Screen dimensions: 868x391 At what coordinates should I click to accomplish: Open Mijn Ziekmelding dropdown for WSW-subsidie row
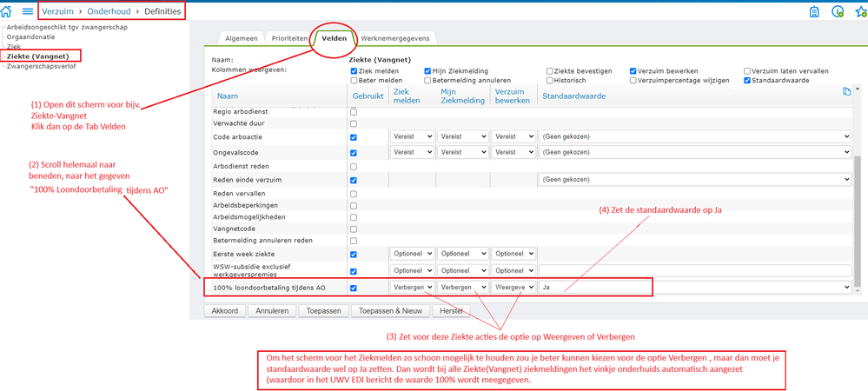tap(463, 271)
